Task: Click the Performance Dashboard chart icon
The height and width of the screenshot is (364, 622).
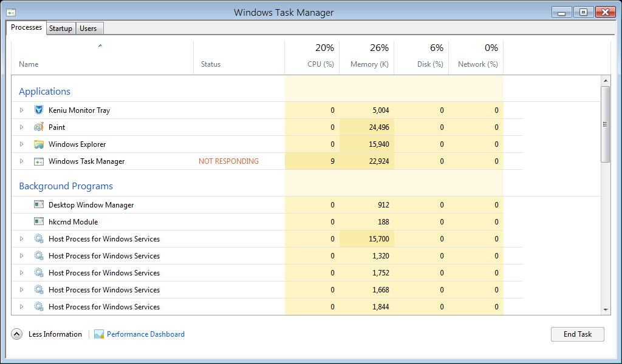Action: [x=99, y=334]
